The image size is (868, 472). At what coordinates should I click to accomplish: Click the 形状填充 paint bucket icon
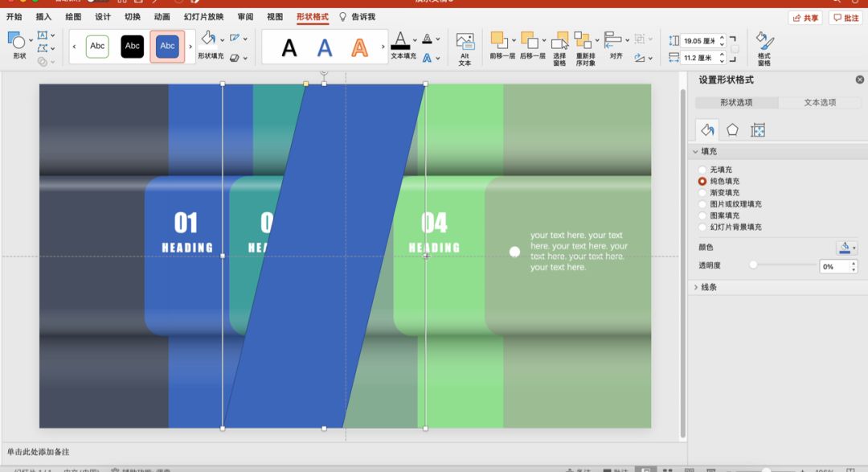(x=207, y=39)
